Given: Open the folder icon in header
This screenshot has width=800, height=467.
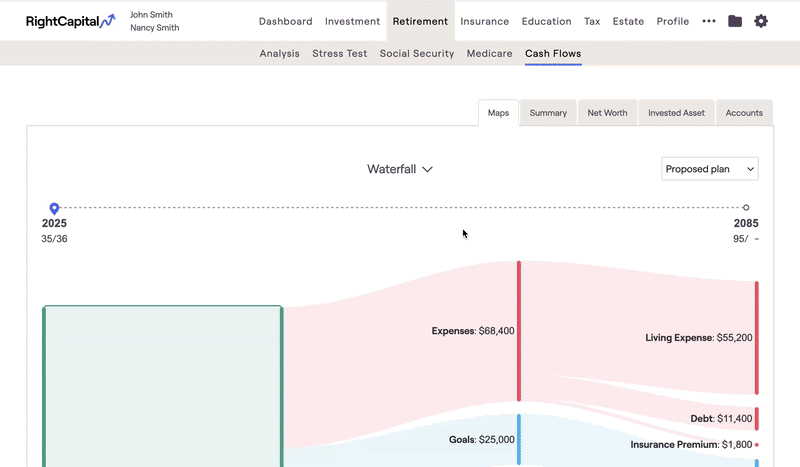Looking at the screenshot, I should click(x=735, y=21).
